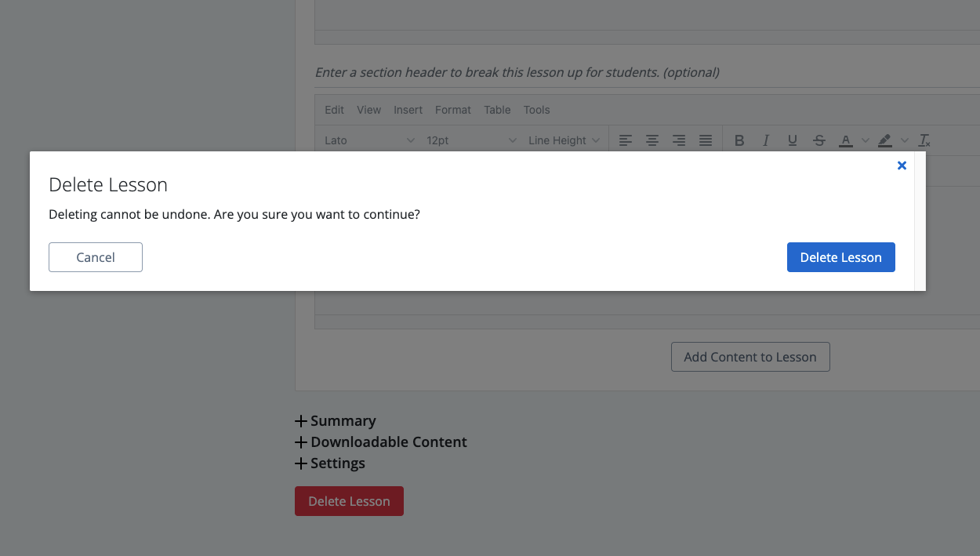
Task: Click the align left icon
Action: click(625, 140)
